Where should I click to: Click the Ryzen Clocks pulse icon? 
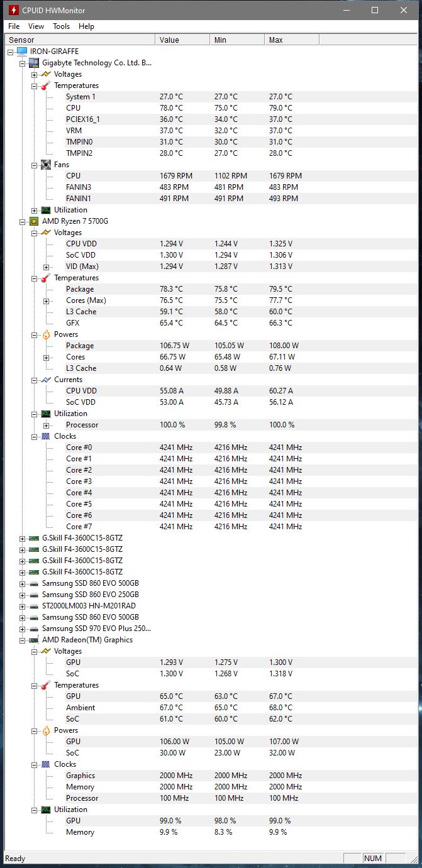[46, 436]
